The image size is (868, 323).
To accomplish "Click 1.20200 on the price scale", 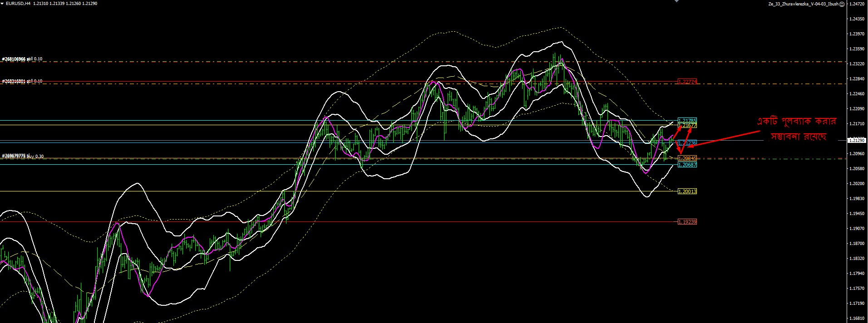I will tap(857, 184).
